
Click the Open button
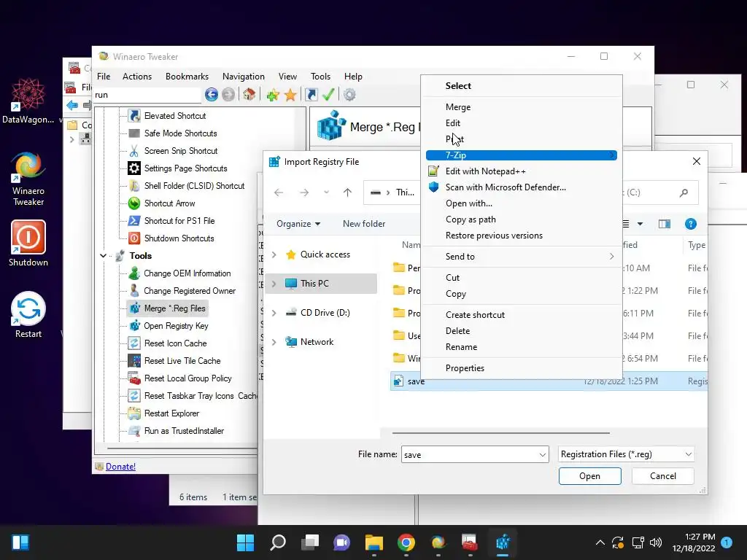pyautogui.click(x=589, y=475)
